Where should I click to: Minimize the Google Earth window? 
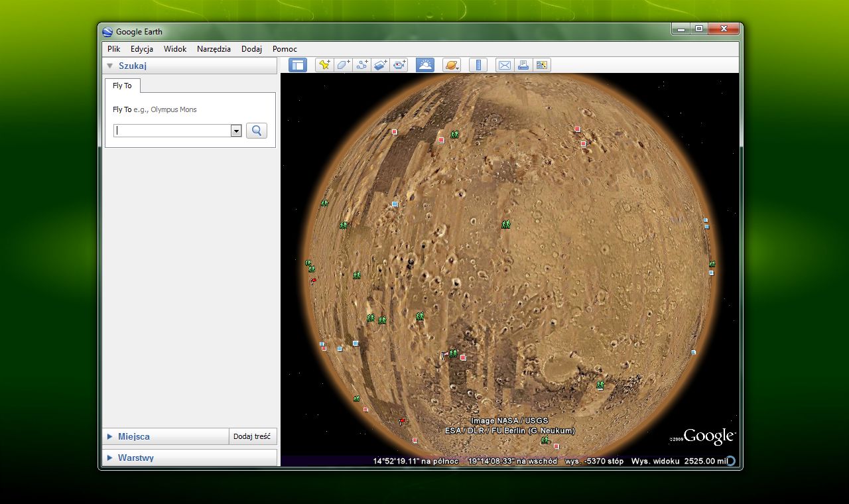[x=681, y=29]
